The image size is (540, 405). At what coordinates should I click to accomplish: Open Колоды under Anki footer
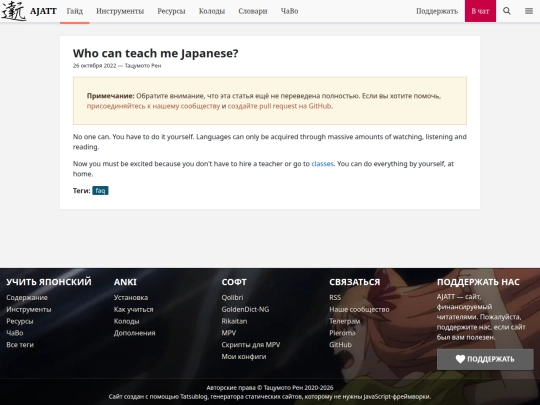pos(126,321)
